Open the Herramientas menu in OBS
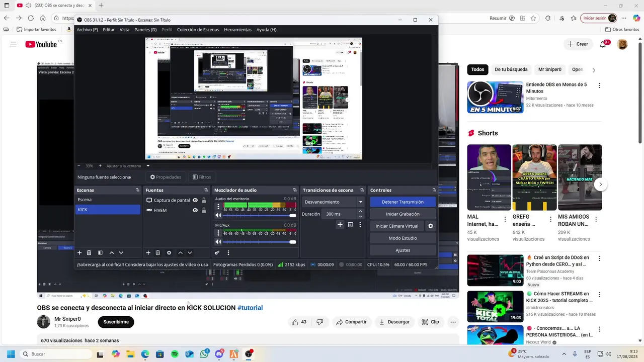 point(237,30)
